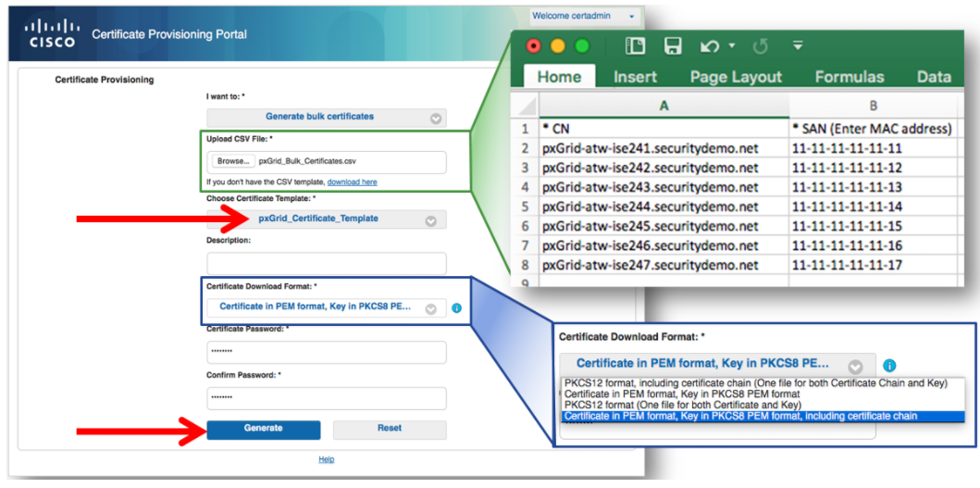Click the Confirm Password field
The width and height of the screenshot is (980, 488).
[327, 398]
